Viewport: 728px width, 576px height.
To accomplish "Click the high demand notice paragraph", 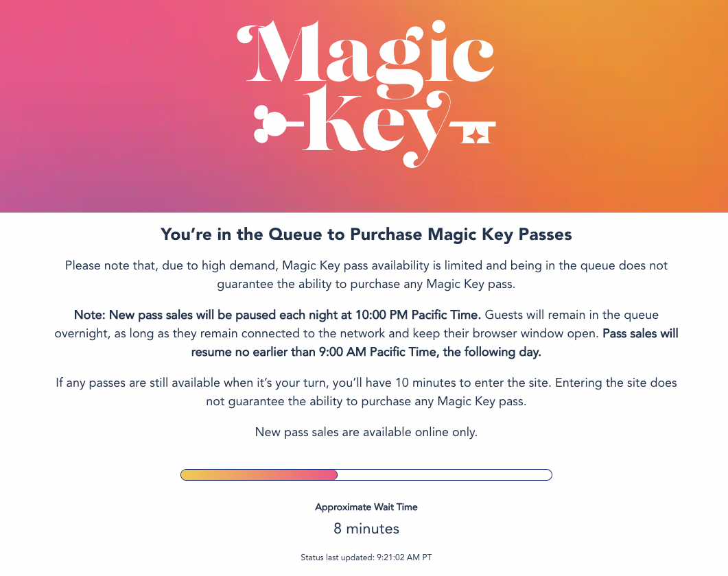I will pos(366,274).
